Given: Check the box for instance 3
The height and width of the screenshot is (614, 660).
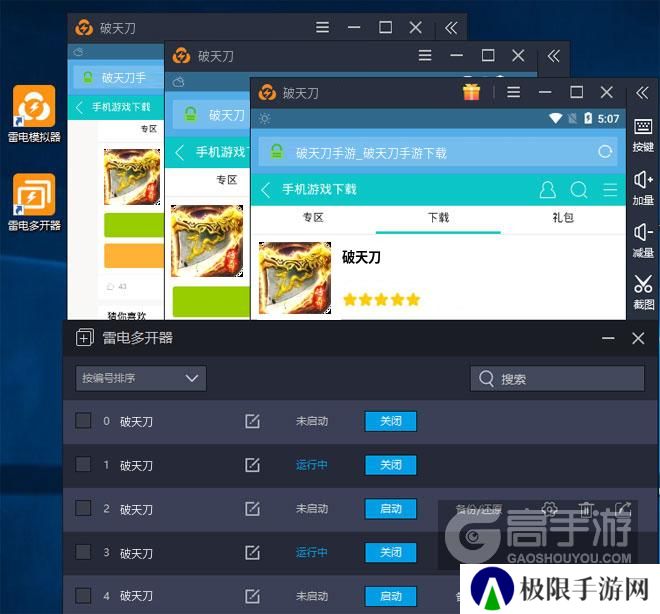Looking at the screenshot, I should 83,552.
